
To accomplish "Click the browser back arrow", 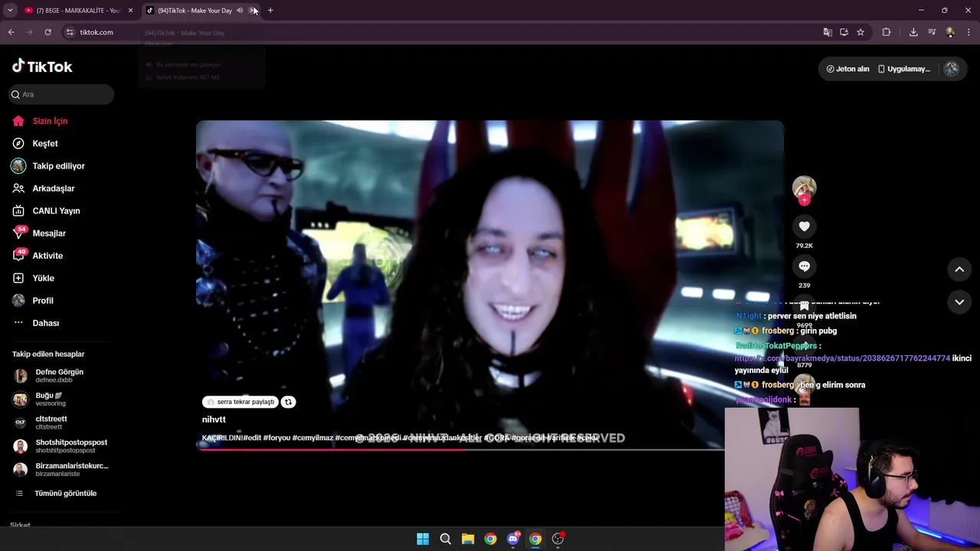I will 11,32.
